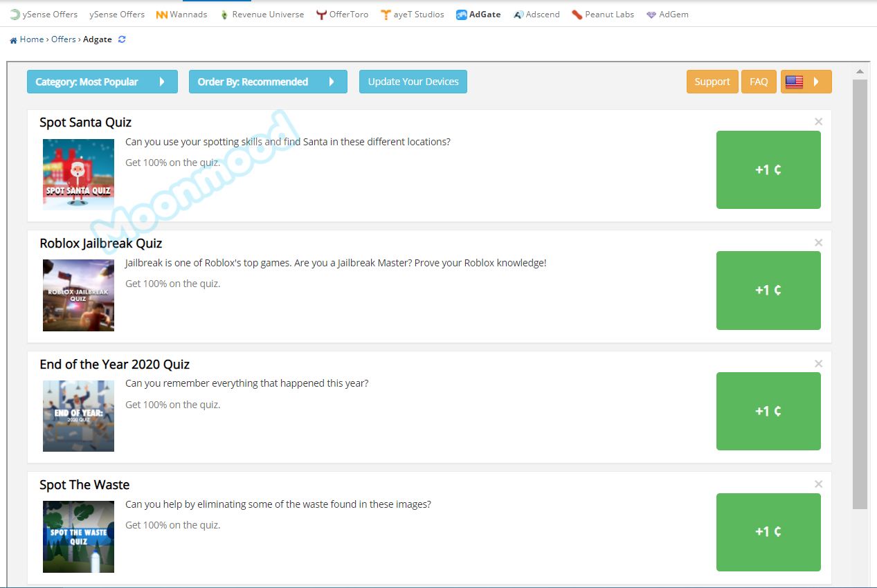Click the Revenue Universe tab logo icon
Viewport: 877px width, 588px height.
[x=224, y=15]
